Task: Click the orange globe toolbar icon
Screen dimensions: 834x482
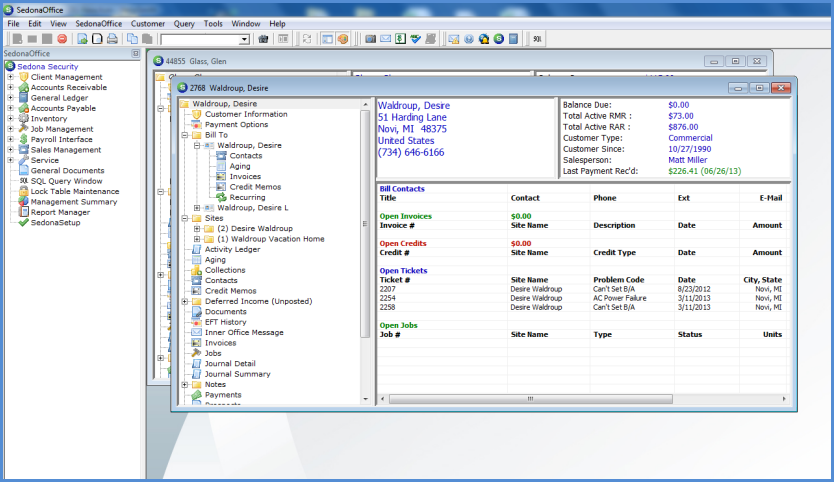Action: click(343, 39)
